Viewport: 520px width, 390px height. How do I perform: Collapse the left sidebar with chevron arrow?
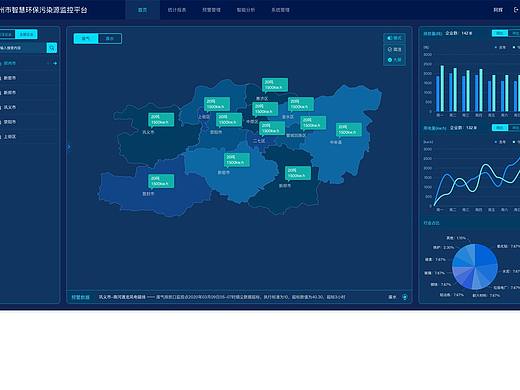69,147
